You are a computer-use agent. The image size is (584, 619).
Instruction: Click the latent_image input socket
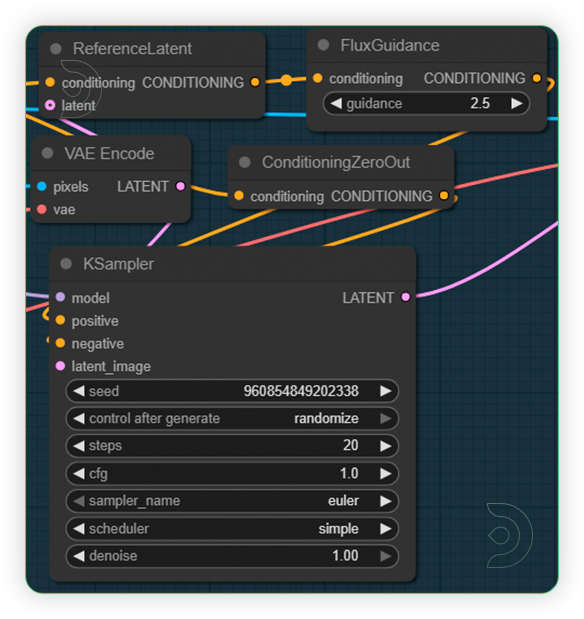pos(60,366)
